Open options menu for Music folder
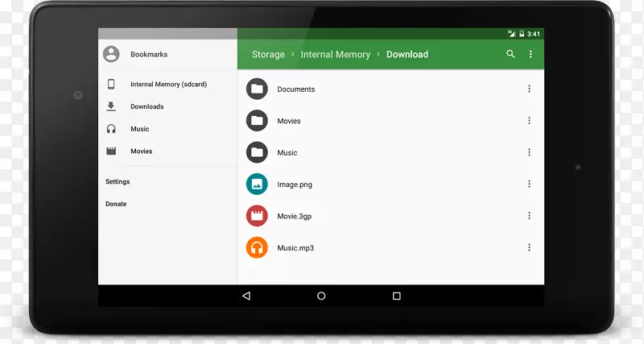 click(x=529, y=152)
